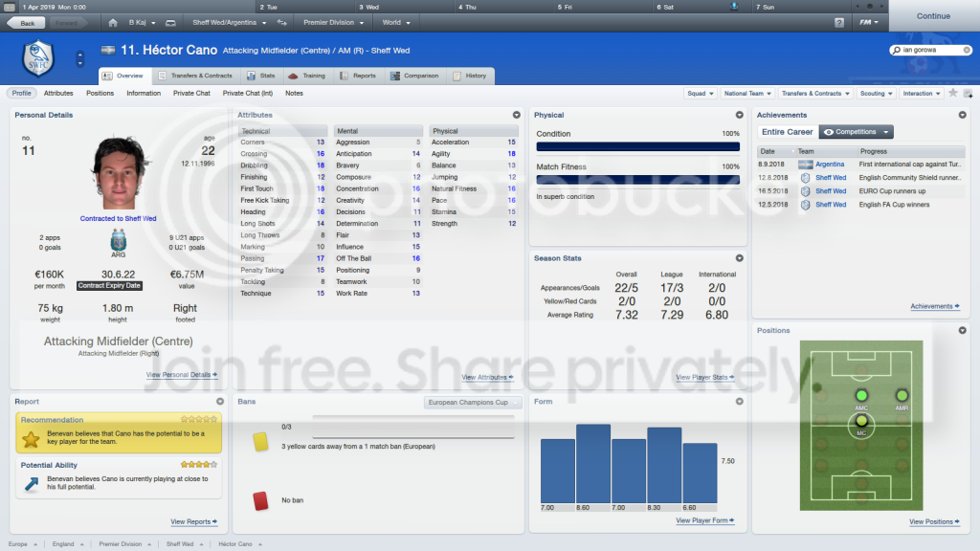Select the MC position marker on pitch
The image size is (980, 551).
click(x=861, y=422)
